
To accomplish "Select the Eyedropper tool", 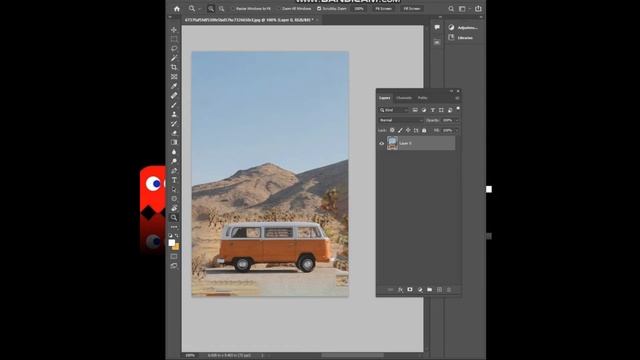I will click(x=174, y=86).
